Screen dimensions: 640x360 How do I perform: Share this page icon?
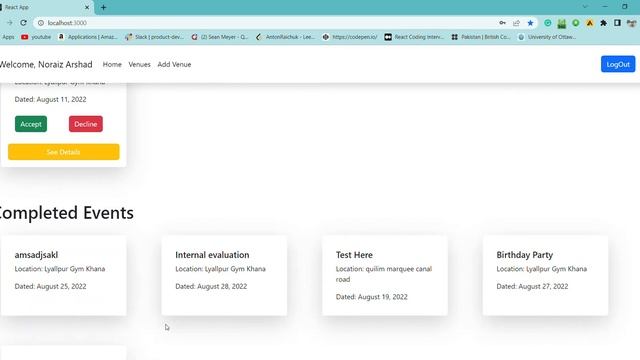516,23
